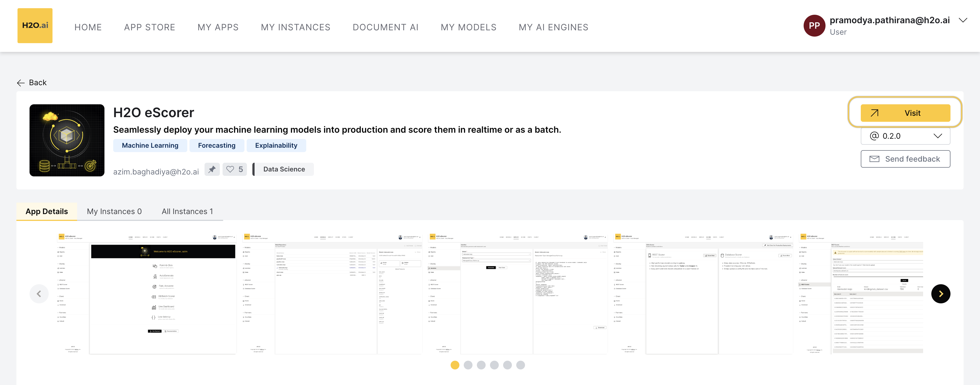Open APP STORE in navigation
Viewport: 980px width, 385px height.
pos(150,27)
